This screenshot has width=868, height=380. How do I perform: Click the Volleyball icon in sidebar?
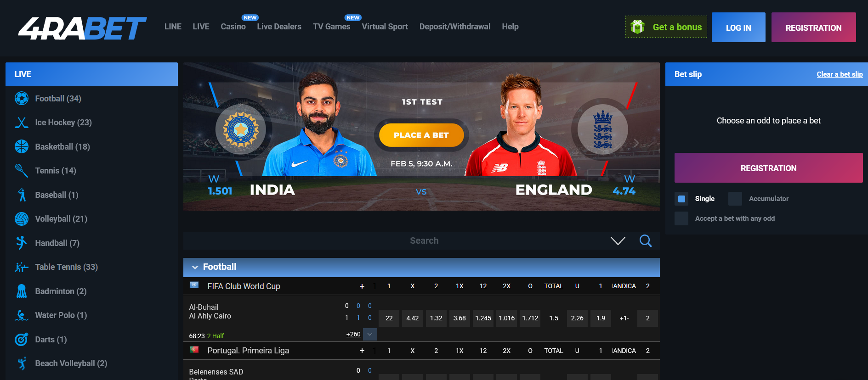(22, 219)
